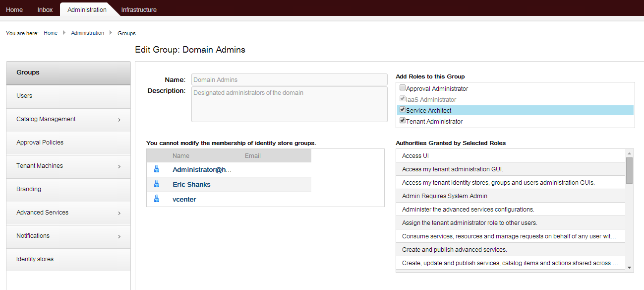This screenshot has height=290, width=644.
Task: Switch to the Infrastructure tab
Action: pyautogui.click(x=139, y=10)
